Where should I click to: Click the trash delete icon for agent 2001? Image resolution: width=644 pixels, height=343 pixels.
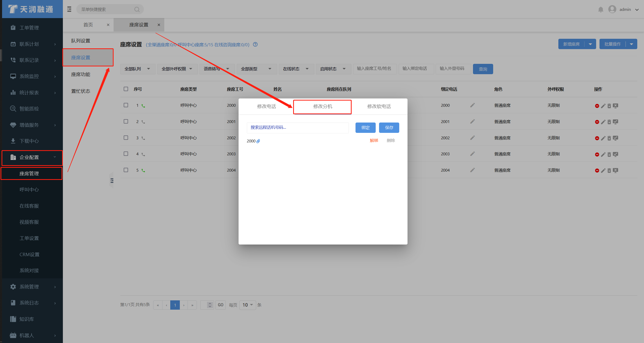pos(609,122)
